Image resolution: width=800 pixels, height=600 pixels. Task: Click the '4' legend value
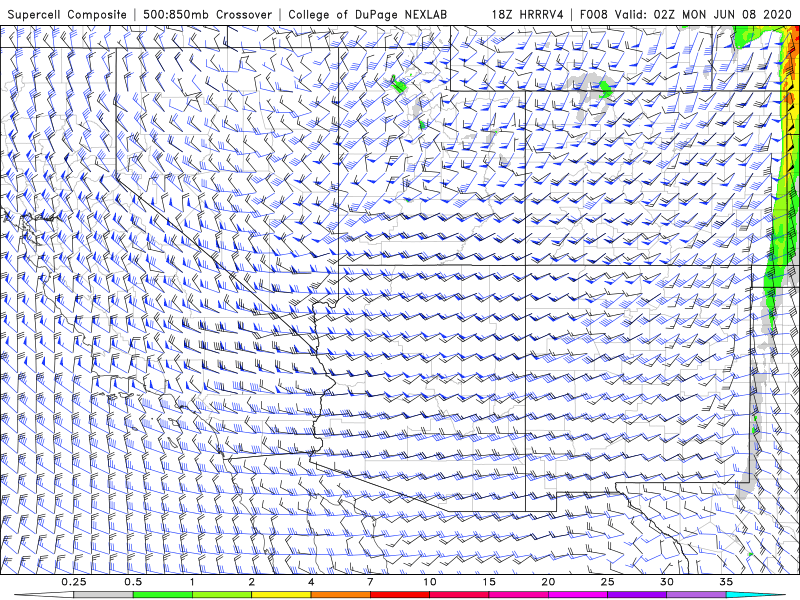[311, 582]
